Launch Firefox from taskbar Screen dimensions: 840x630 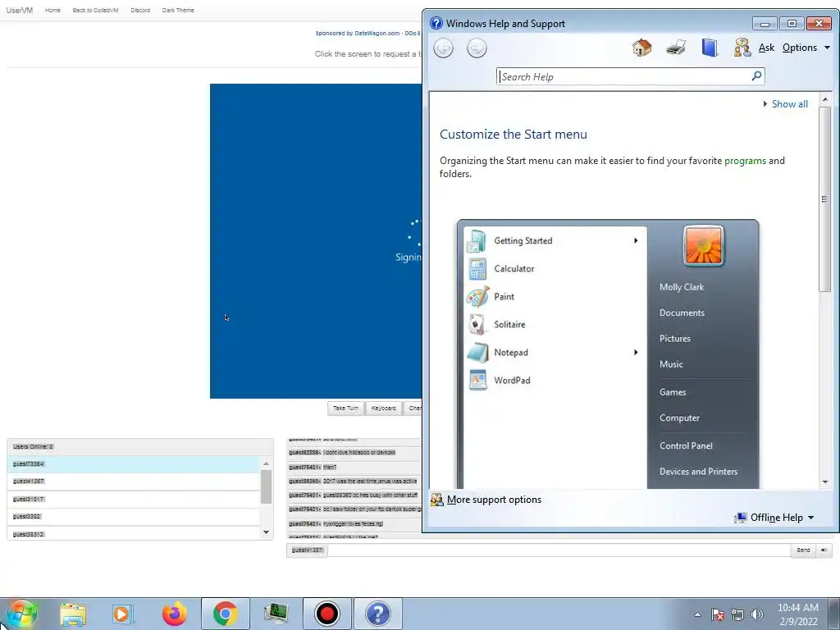tap(175, 614)
